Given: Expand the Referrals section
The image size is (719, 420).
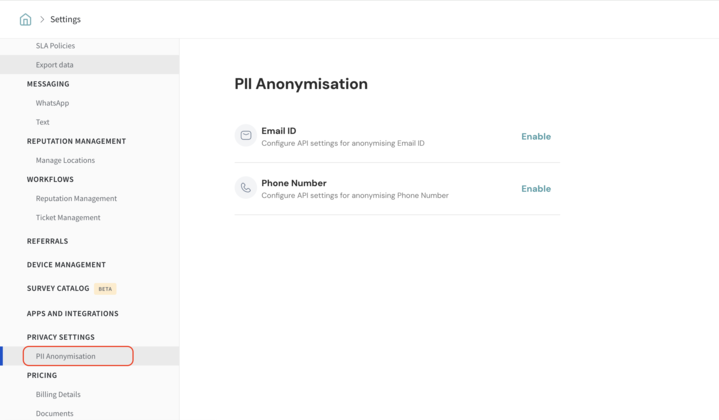Looking at the screenshot, I should click(x=47, y=241).
